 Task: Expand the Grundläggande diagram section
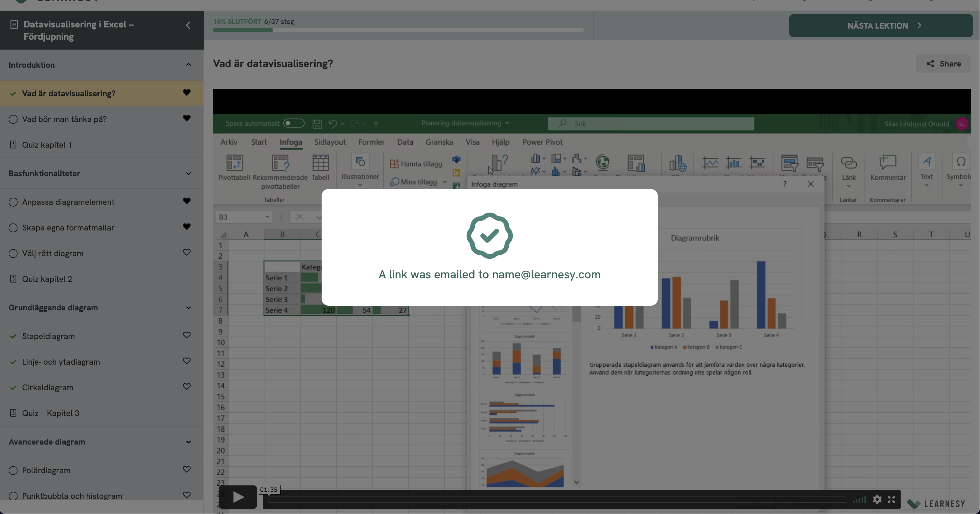tap(188, 308)
